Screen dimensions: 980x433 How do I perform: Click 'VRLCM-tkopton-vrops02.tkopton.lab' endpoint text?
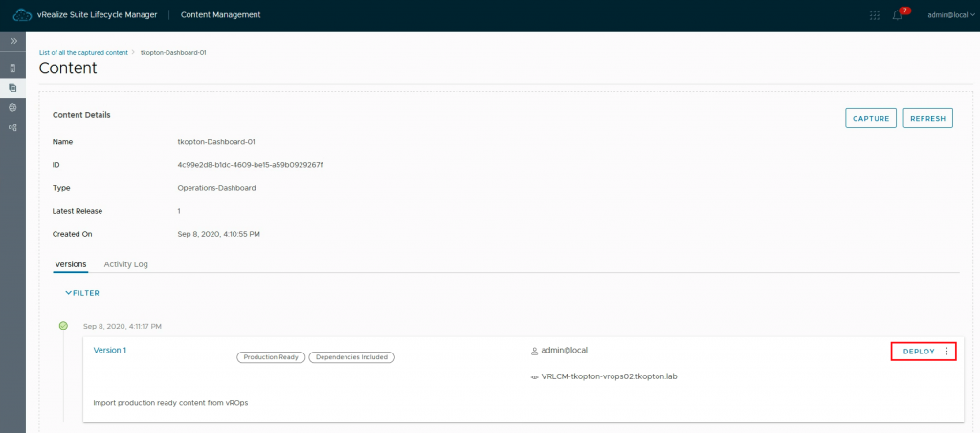click(x=610, y=376)
